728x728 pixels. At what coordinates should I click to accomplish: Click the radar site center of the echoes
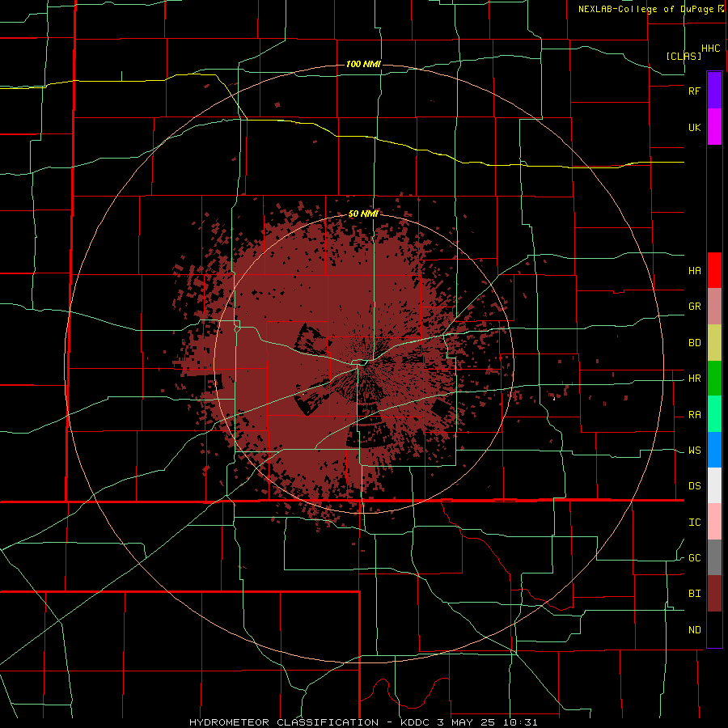[x=364, y=364]
